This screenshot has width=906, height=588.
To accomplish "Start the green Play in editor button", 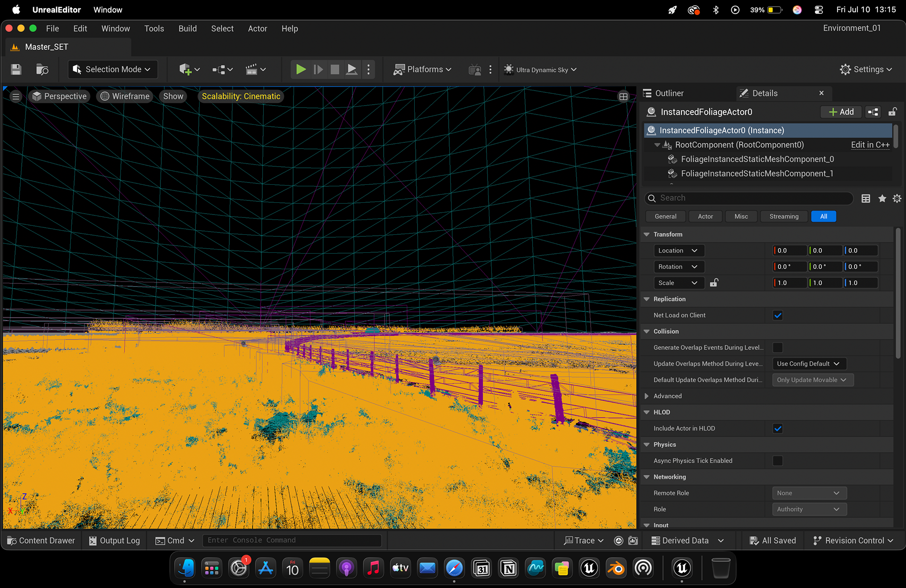I will pyautogui.click(x=301, y=69).
